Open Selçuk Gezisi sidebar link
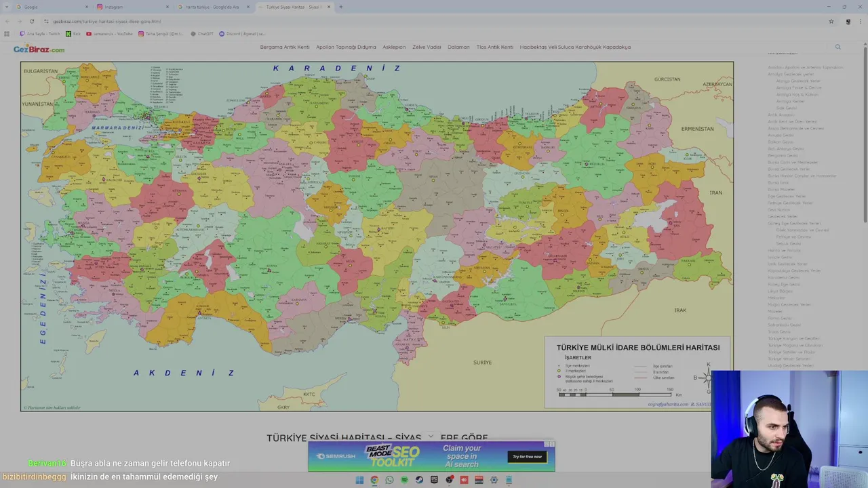Image resolution: width=868 pixels, height=488 pixels. tap(788, 243)
